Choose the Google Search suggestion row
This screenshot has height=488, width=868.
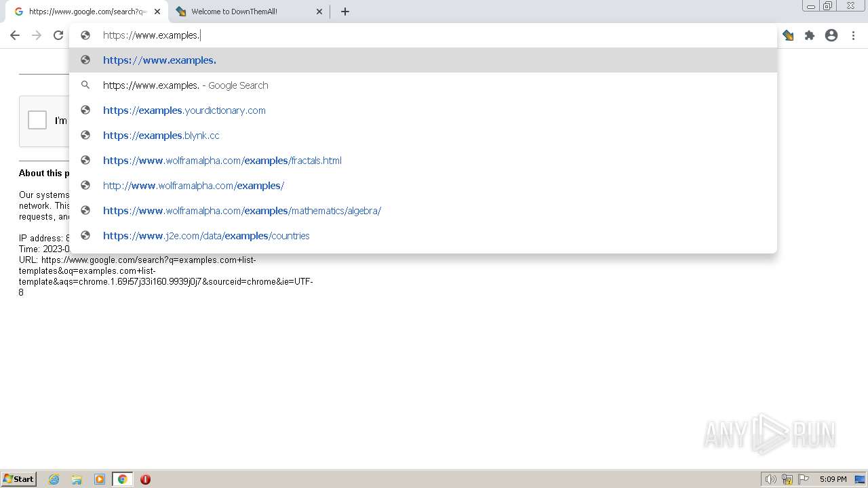(423, 85)
